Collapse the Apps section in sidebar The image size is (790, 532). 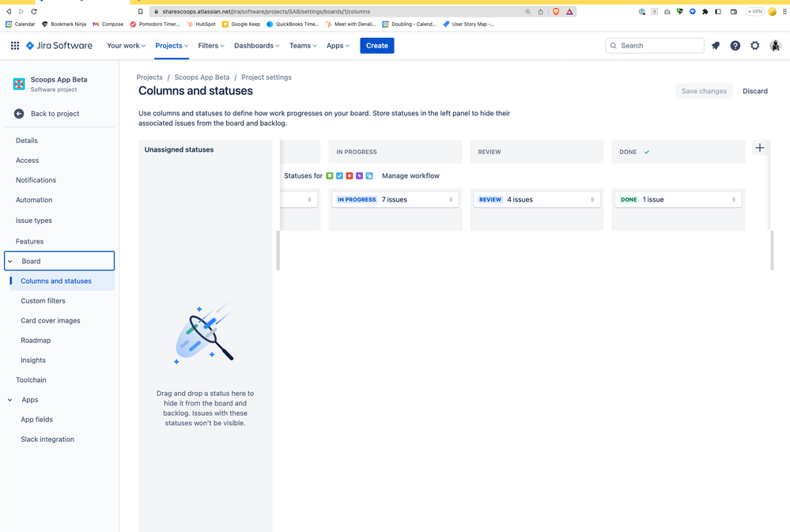[x=10, y=400]
